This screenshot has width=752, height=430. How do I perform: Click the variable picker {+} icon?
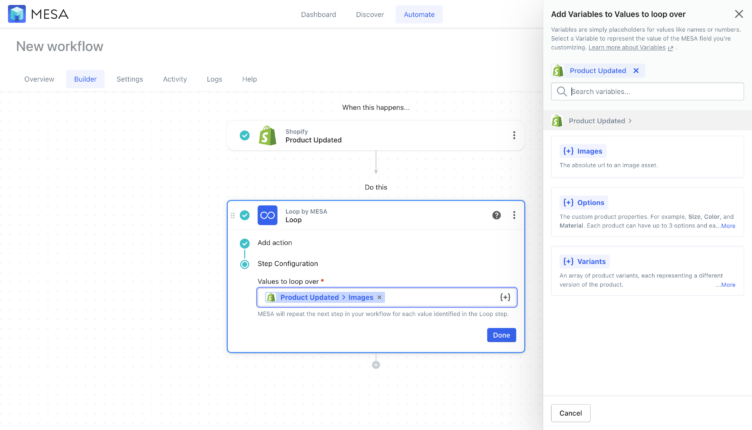pos(505,297)
